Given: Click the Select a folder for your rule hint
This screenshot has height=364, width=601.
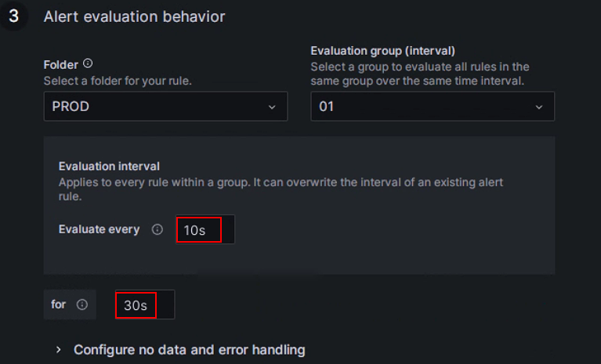Looking at the screenshot, I should tap(118, 81).
